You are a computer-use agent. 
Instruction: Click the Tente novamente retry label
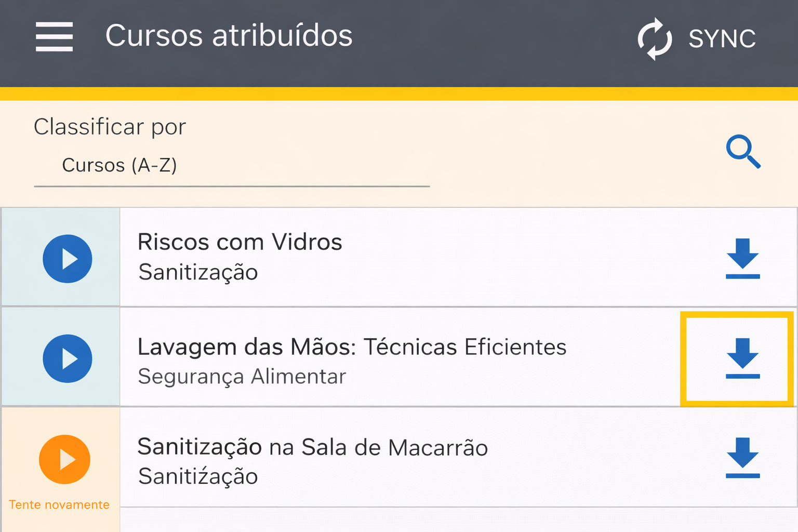pos(59,505)
